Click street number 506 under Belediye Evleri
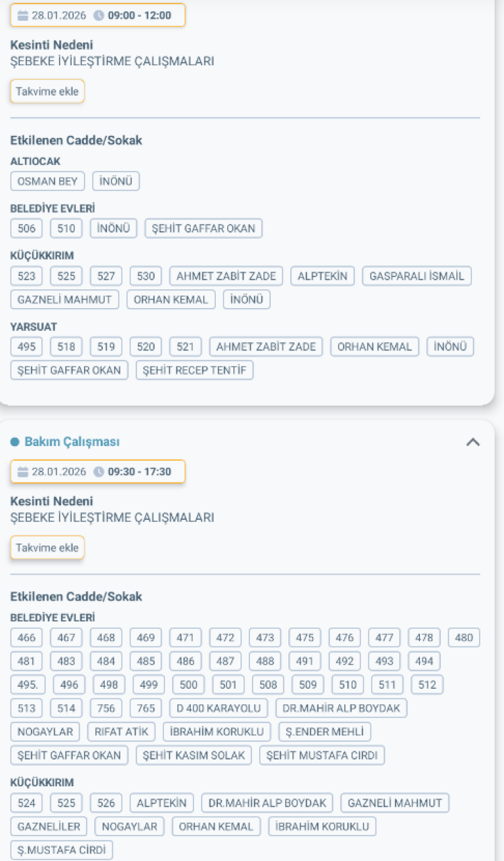 26,229
